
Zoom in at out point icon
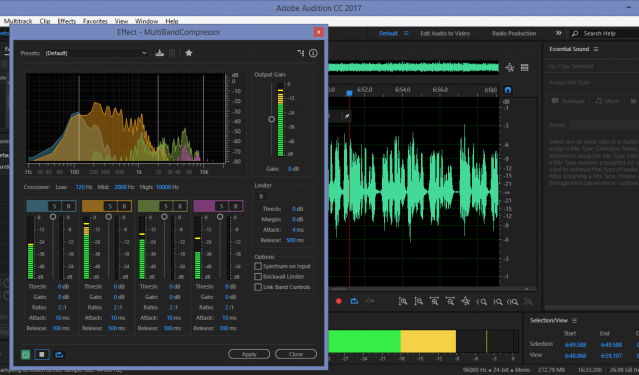click(498, 302)
